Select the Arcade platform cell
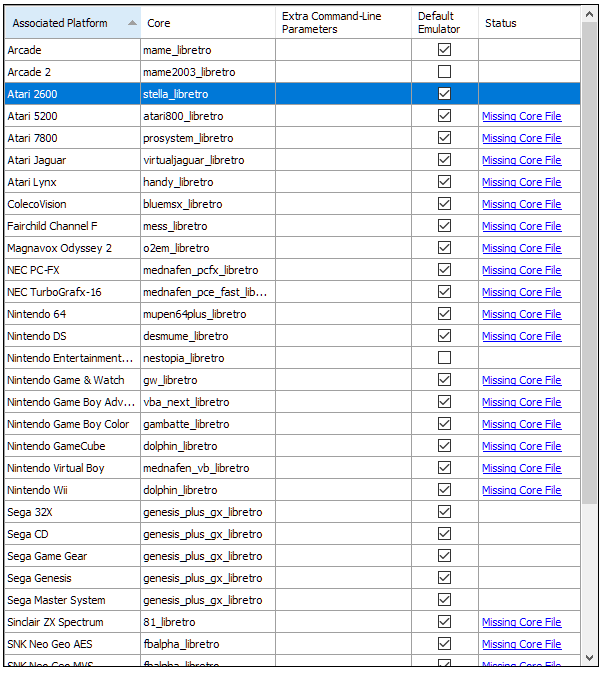 coord(73,50)
